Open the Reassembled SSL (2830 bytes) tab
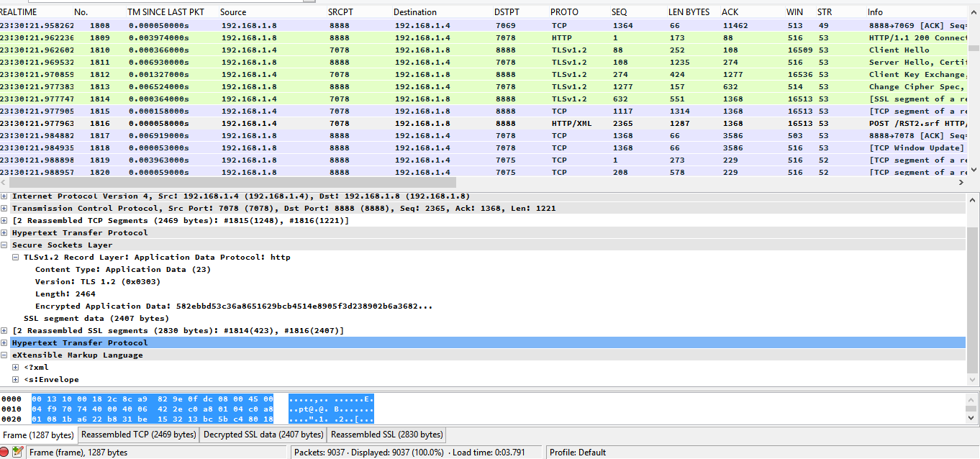The width and height of the screenshot is (980, 459). [387, 435]
